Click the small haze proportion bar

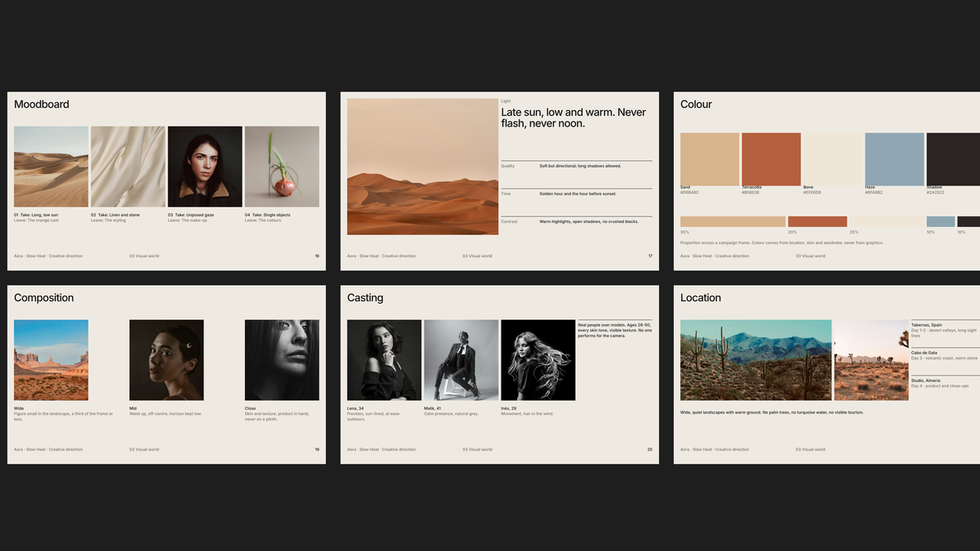point(940,221)
